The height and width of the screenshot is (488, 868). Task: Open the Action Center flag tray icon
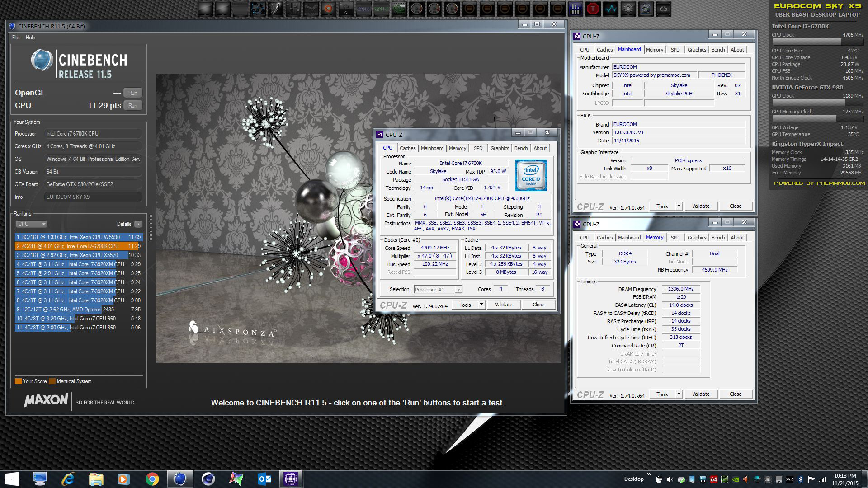click(x=811, y=479)
